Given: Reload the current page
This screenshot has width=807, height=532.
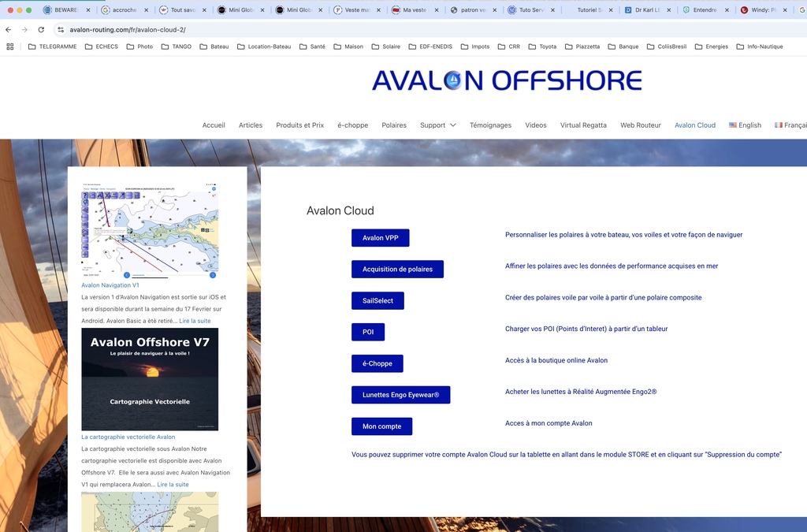Looking at the screenshot, I should pos(41,30).
